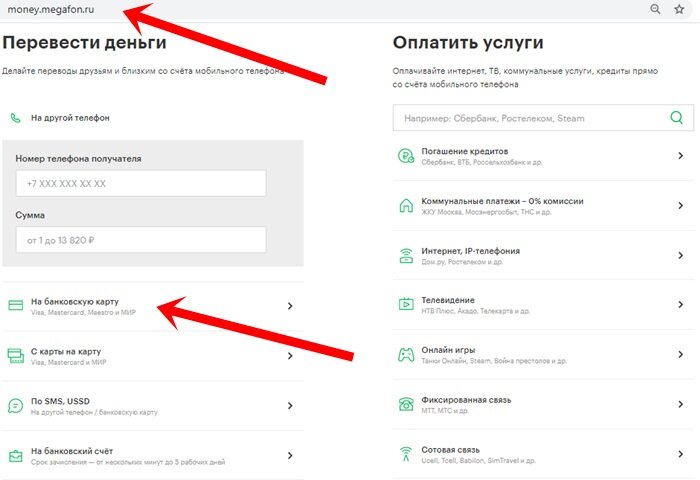Click Visa, Mastercard, Maestro и МИР subtitle
700x480 pixels.
83,313
